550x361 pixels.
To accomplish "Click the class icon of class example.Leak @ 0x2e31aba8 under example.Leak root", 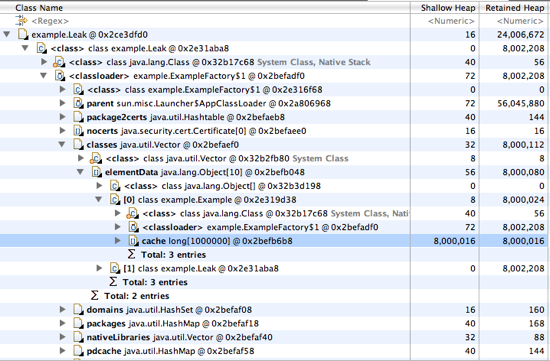I will tap(41, 48).
